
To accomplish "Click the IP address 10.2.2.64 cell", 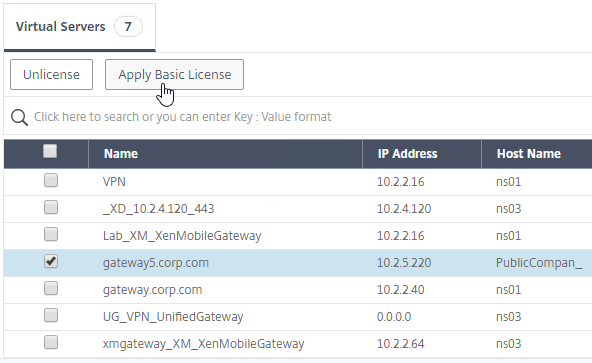I will point(401,344).
